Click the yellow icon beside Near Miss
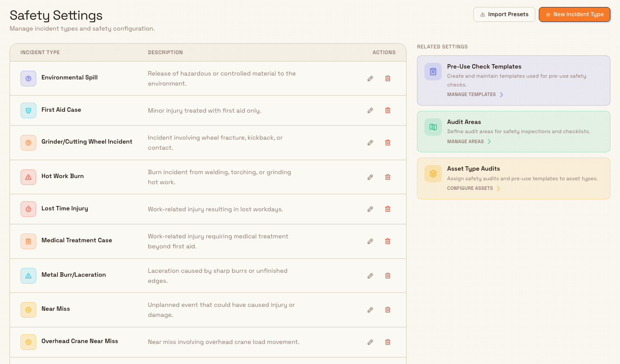This screenshot has height=364, width=620. tap(28, 310)
